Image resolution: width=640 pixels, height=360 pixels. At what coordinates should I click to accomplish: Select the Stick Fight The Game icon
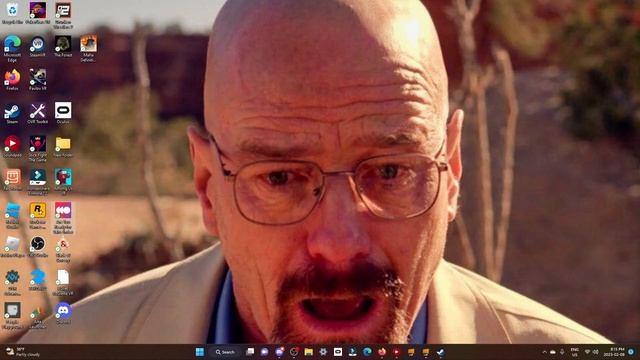(x=38, y=149)
